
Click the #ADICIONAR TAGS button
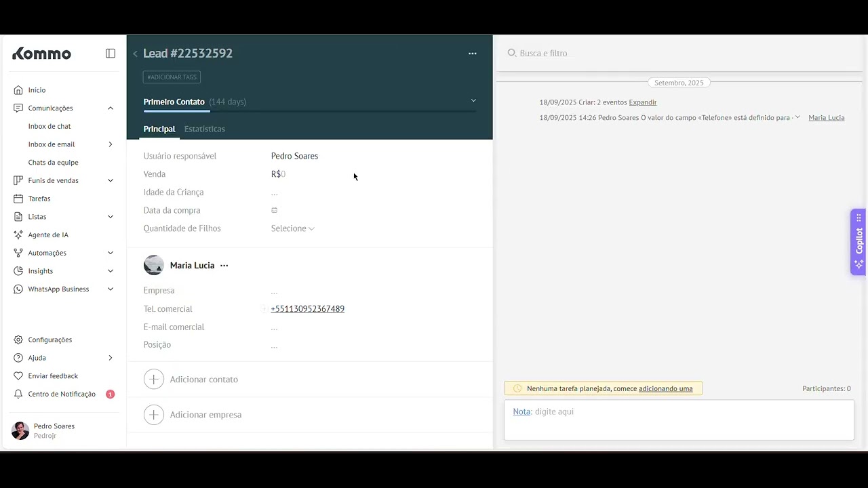[172, 77]
